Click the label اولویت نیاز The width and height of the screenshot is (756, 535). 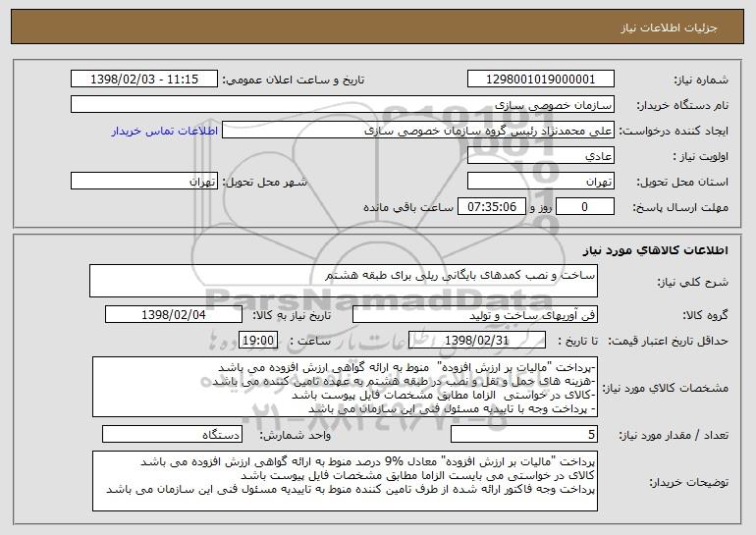pos(701,157)
